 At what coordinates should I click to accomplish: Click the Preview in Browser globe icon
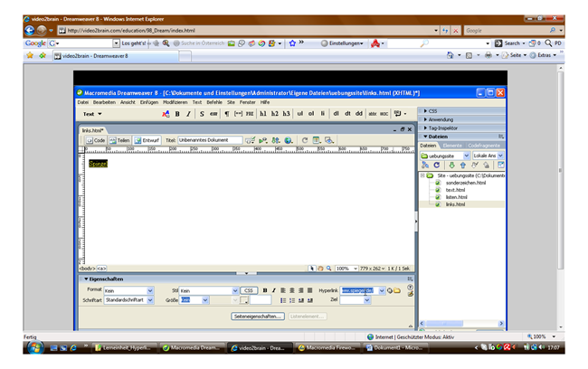(x=289, y=140)
